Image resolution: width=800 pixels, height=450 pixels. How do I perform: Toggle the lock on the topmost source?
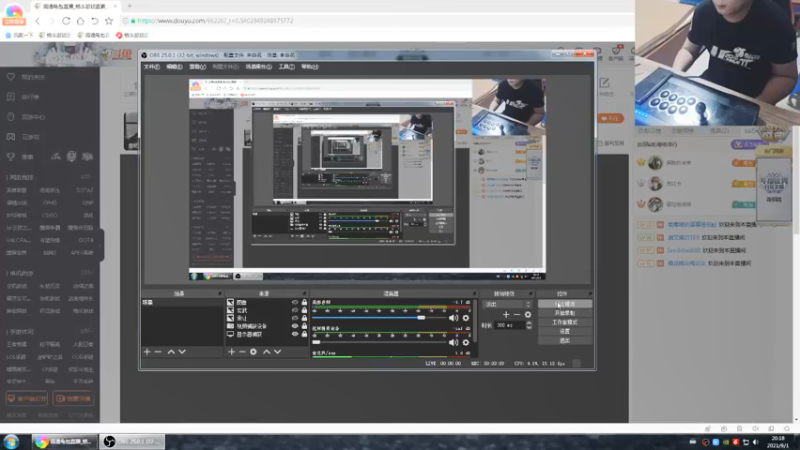(305, 303)
